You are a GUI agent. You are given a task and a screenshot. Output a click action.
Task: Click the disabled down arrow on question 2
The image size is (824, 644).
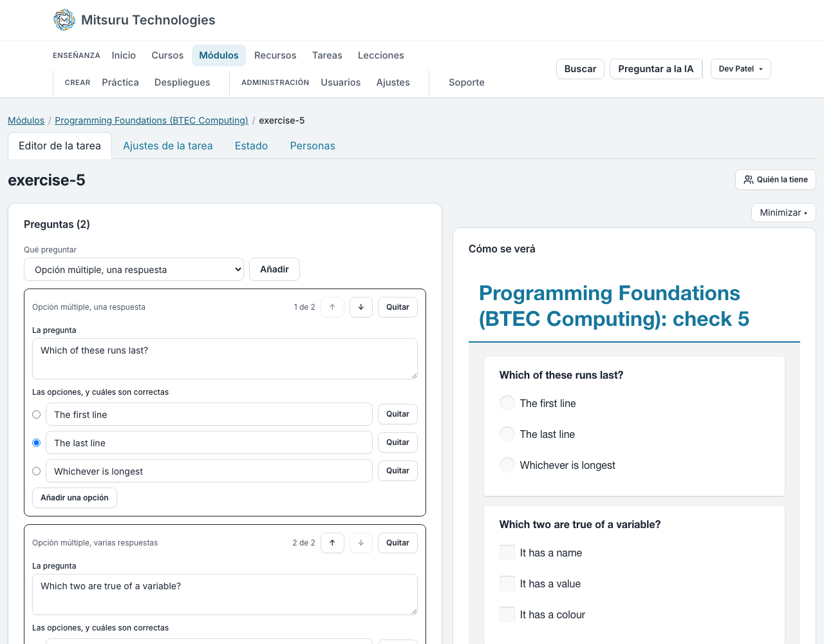click(361, 543)
